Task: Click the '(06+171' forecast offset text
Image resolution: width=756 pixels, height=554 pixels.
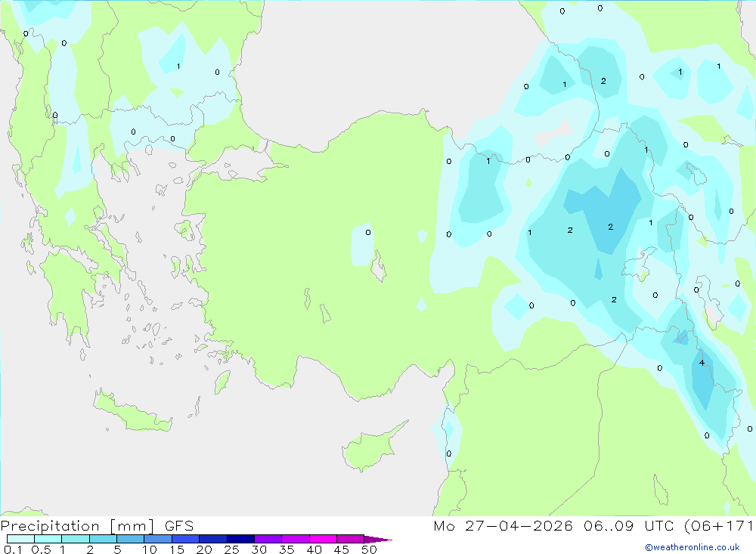Action: pos(719,526)
